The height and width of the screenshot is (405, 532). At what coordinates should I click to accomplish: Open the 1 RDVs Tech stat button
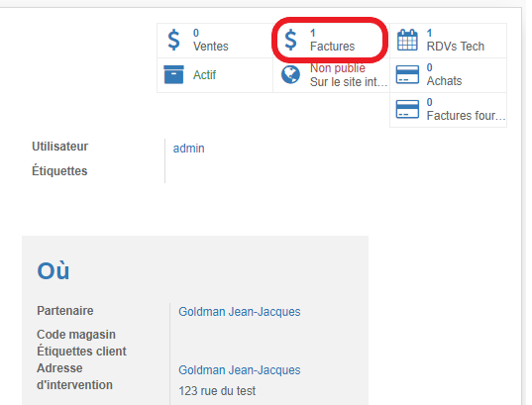(448, 41)
